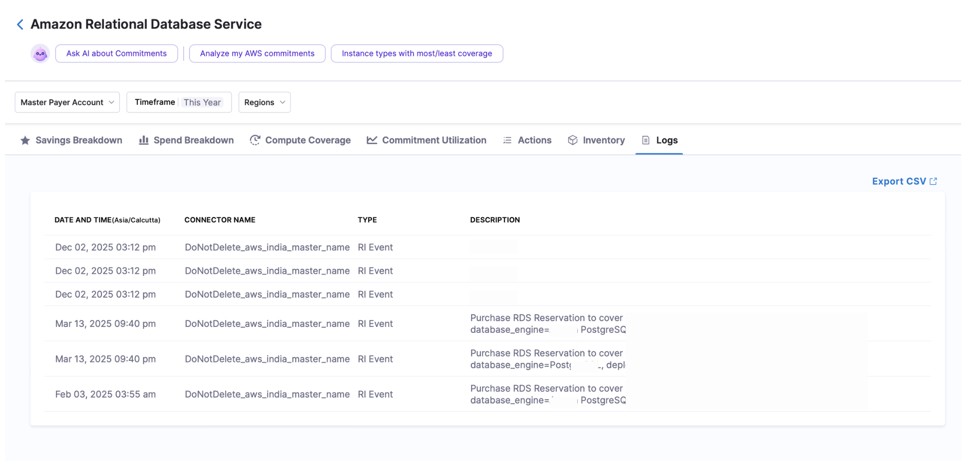Image resolution: width=980 pixels, height=461 pixels.
Task: Open the Inventory tab
Action: click(x=603, y=141)
